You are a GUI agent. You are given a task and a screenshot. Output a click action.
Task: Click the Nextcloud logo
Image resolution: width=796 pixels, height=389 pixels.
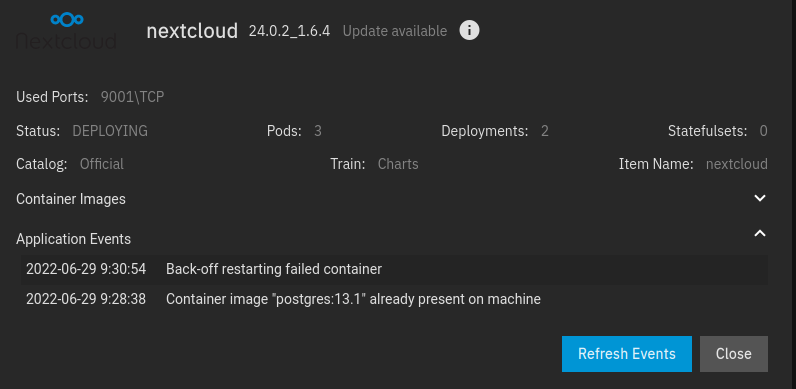(x=67, y=31)
